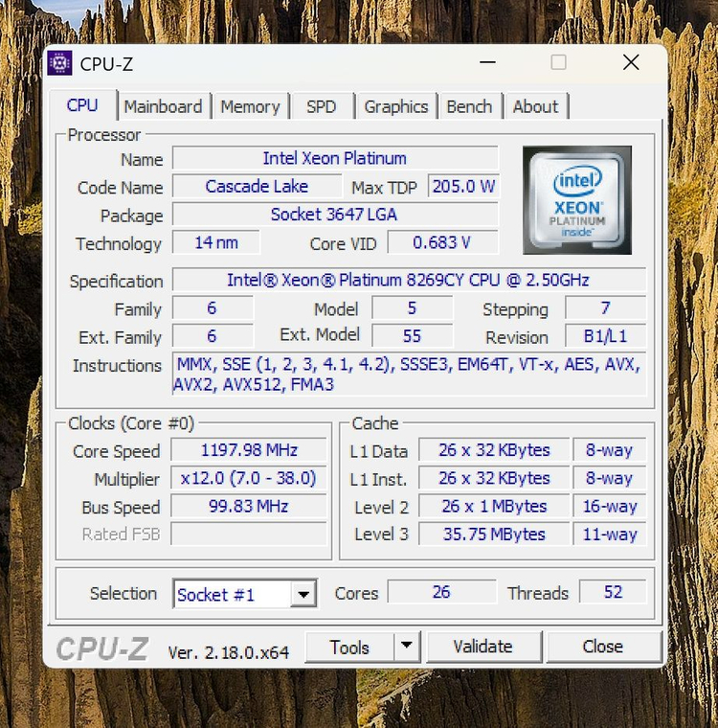This screenshot has height=728, width=718.
Task: Click the Revision value B1/L1
Action: pos(605,336)
